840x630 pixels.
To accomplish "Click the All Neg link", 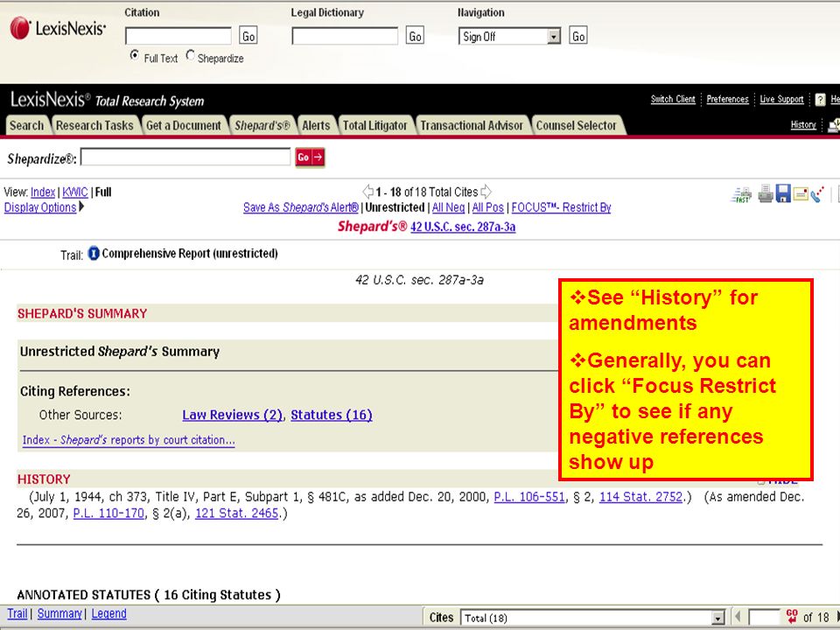I will coord(448,207).
